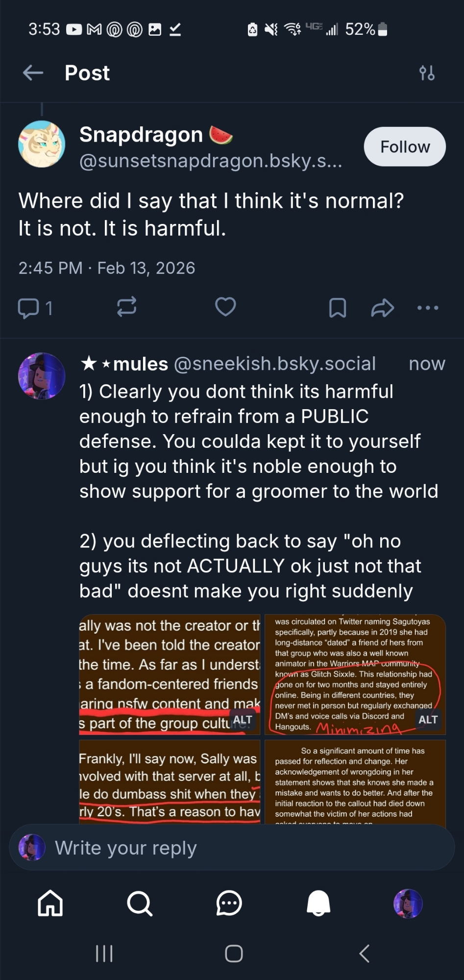View mules' profile avatar
Screen dimensions: 464x980
42,376
